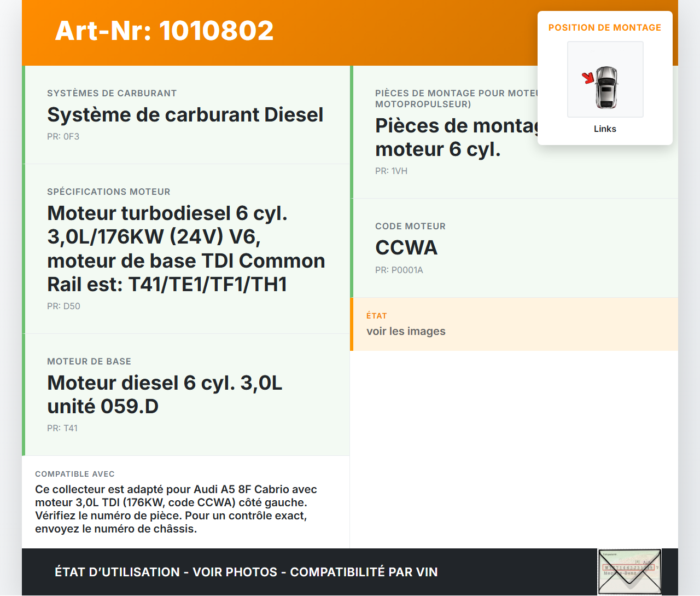This screenshot has width=700, height=596.
Task: Click the PR: T41 code
Action: [x=62, y=429]
